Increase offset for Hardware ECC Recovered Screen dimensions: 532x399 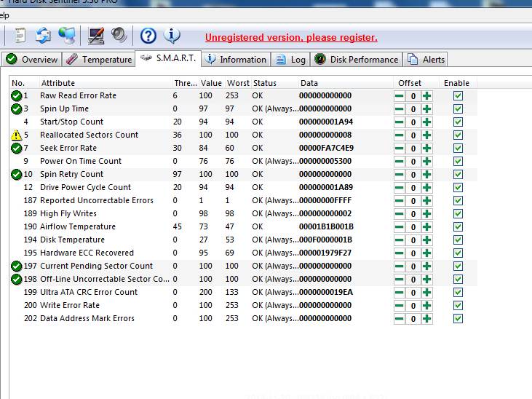click(426, 253)
